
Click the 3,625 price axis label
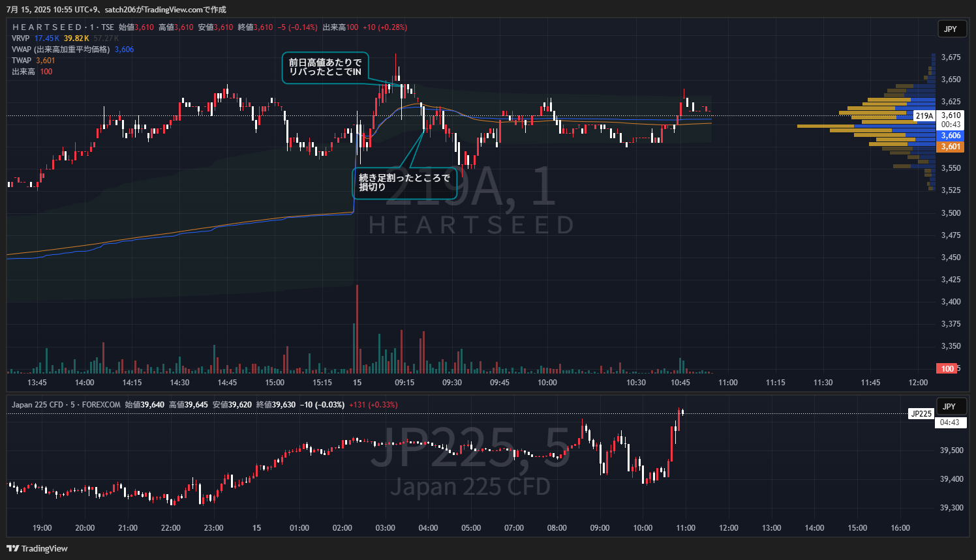951,102
